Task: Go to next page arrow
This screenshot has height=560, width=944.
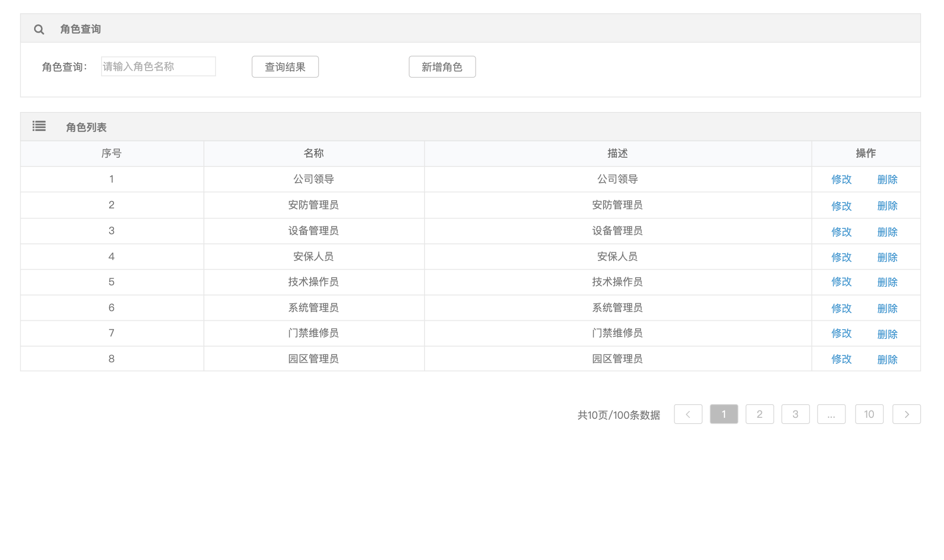Action: click(x=906, y=414)
